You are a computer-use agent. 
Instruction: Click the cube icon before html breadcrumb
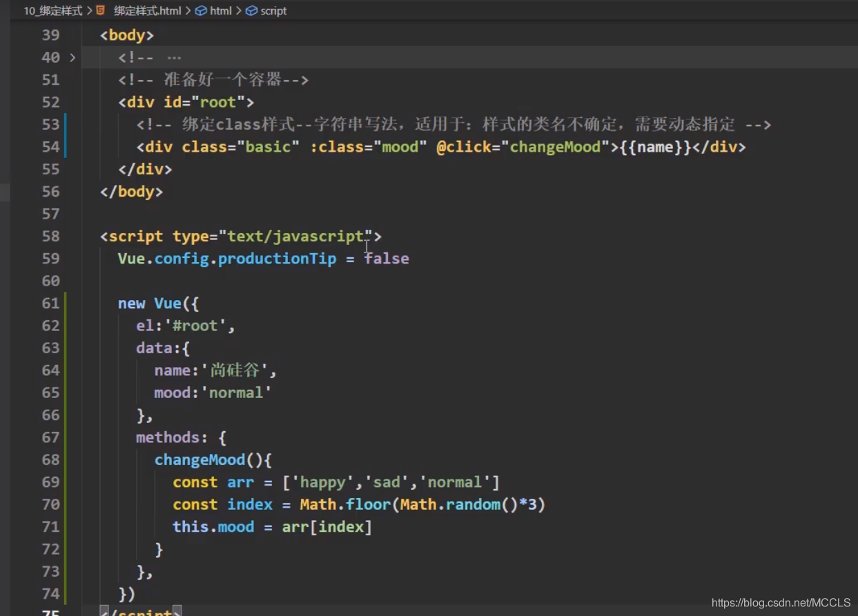tap(201, 11)
